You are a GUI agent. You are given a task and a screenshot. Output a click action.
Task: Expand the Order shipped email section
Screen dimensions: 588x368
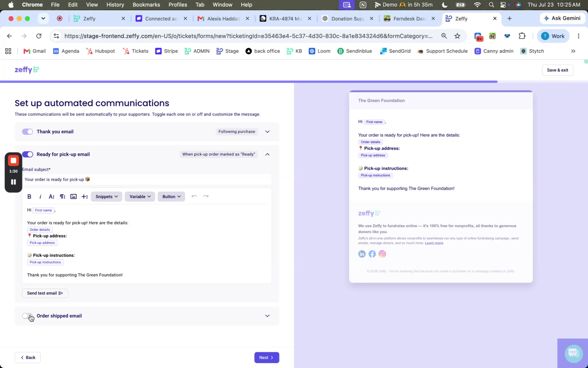click(x=267, y=316)
